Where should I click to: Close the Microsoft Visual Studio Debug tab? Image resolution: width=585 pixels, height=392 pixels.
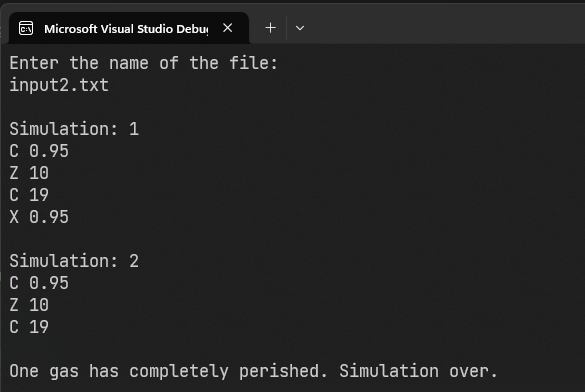coord(228,28)
